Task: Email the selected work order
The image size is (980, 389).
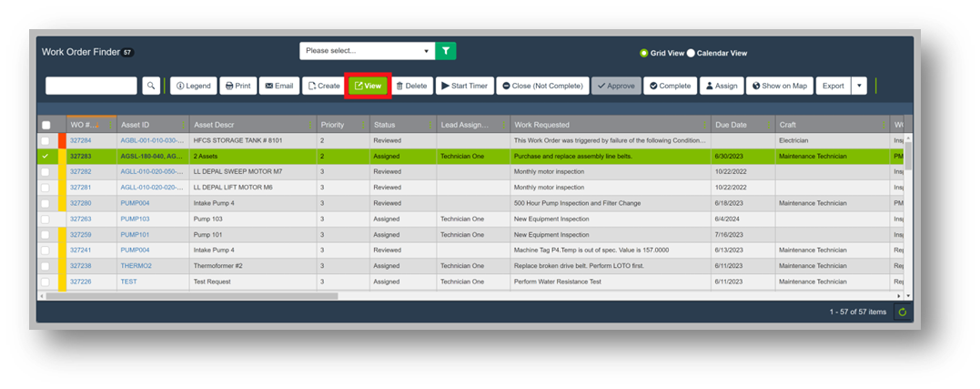Action: point(279,86)
